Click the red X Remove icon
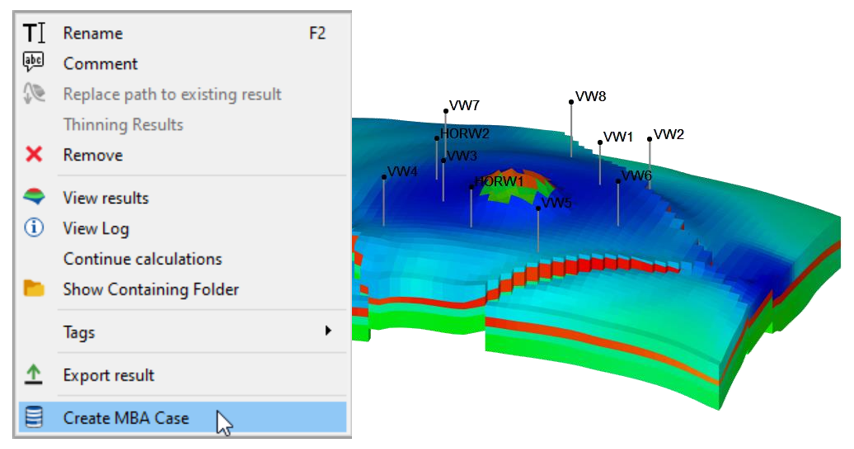The image size is (854, 449). pos(34,155)
